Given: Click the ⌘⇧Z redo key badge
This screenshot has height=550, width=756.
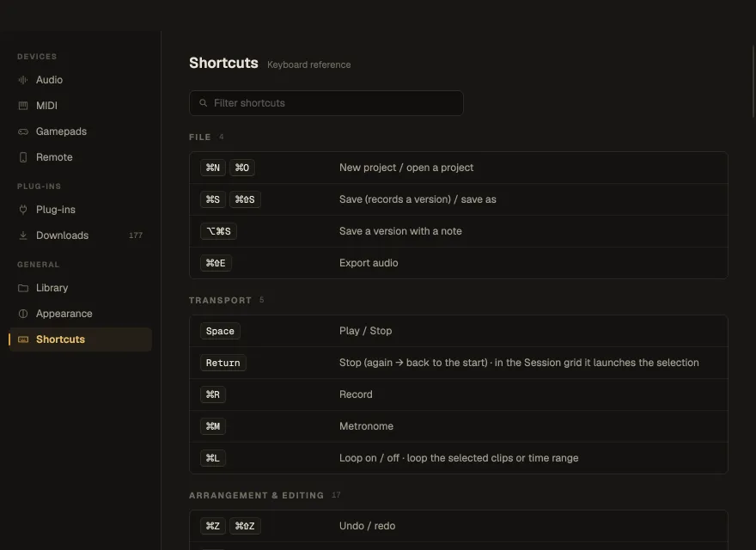Looking at the screenshot, I should (x=245, y=526).
